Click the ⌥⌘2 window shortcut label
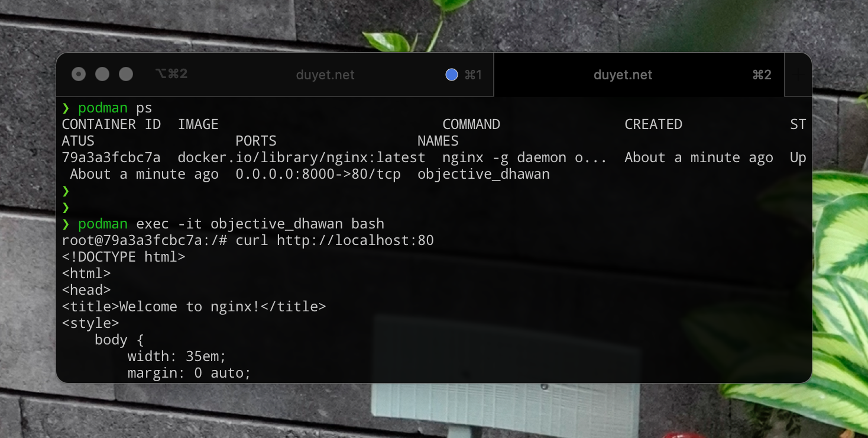 click(x=171, y=74)
